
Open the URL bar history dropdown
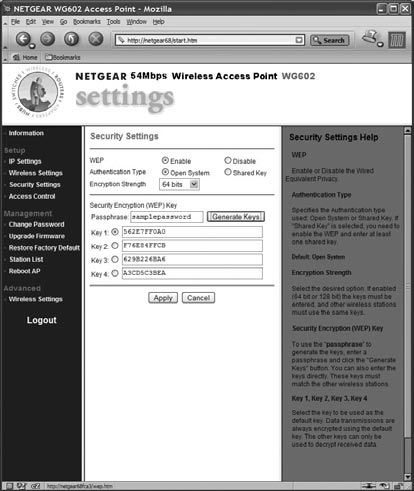[x=299, y=40]
